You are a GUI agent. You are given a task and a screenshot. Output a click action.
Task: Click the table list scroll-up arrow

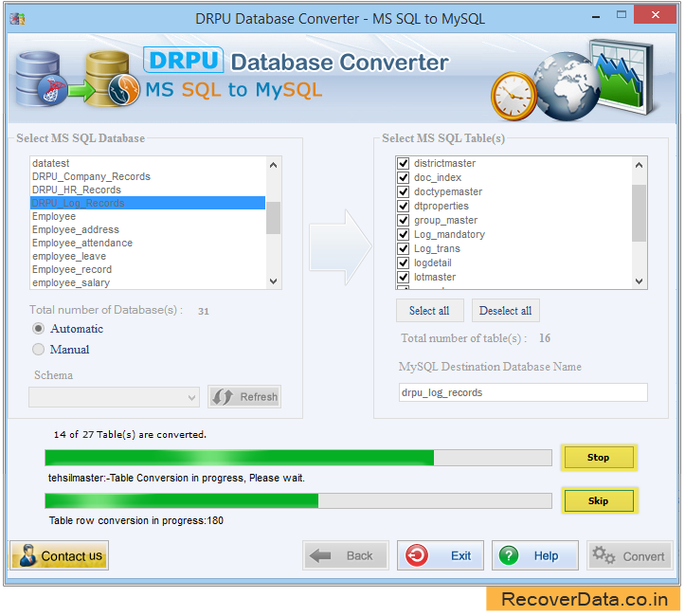[640, 165]
